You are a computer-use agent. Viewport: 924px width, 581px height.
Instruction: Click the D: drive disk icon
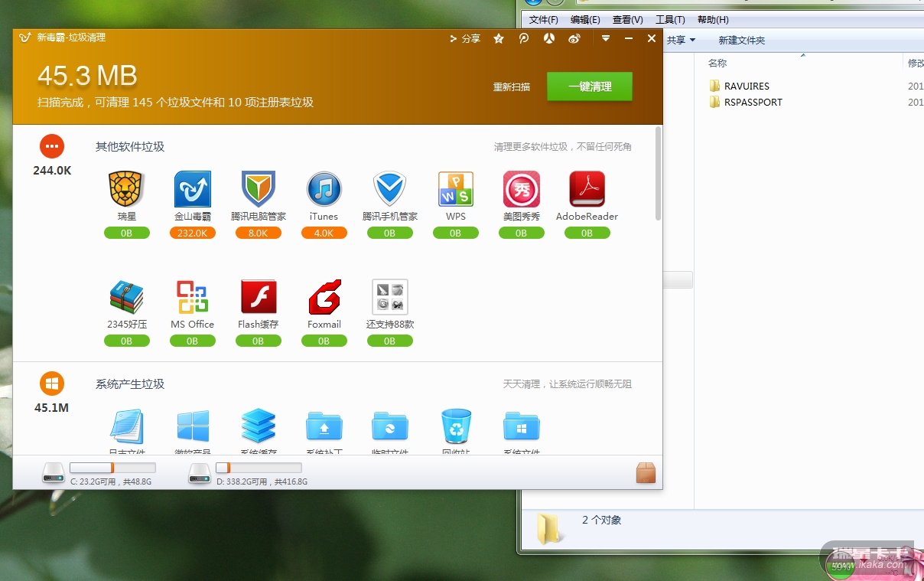click(200, 473)
